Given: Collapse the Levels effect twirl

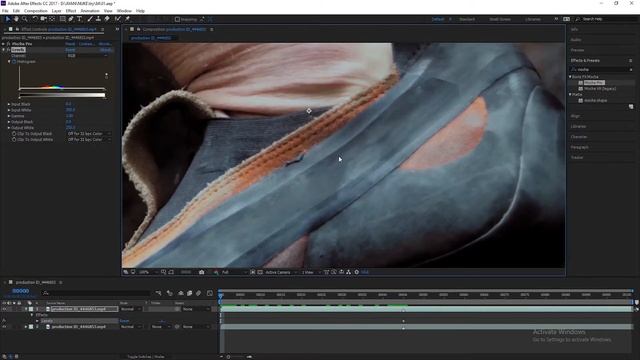Looking at the screenshot, I should click(4, 50).
